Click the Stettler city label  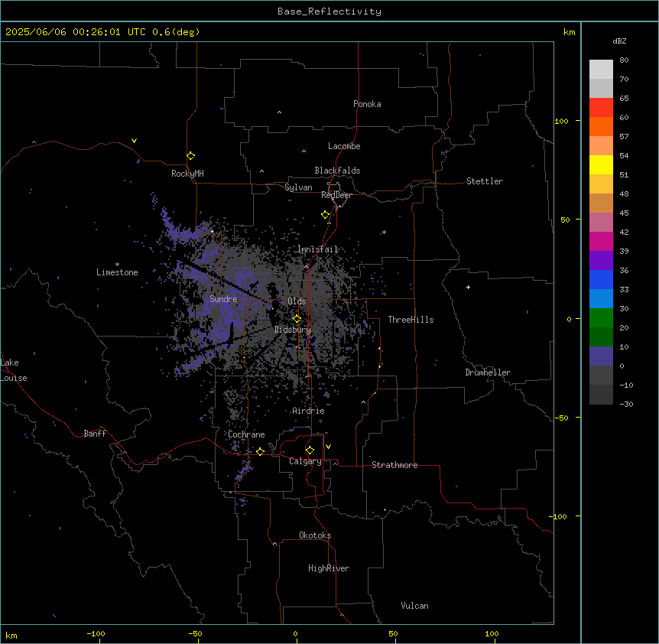(484, 181)
